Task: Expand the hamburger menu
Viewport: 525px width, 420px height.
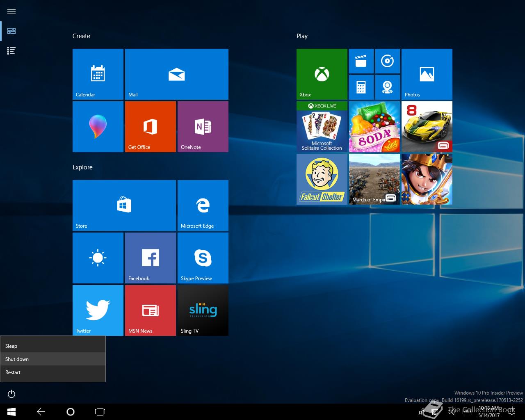Action: 11,11
